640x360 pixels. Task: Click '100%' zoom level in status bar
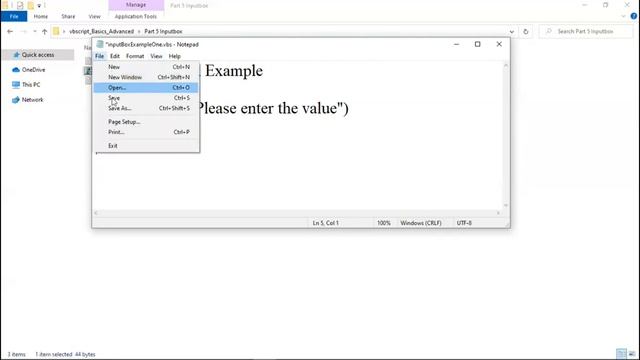pos(384,223)
